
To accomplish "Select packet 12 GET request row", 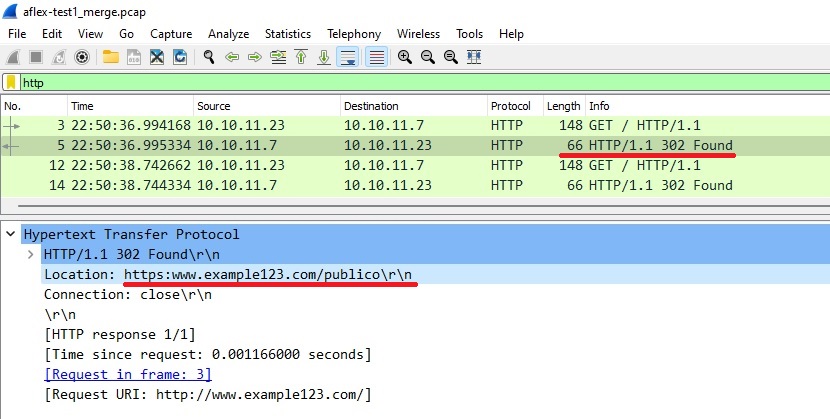I will click(415, 166).
